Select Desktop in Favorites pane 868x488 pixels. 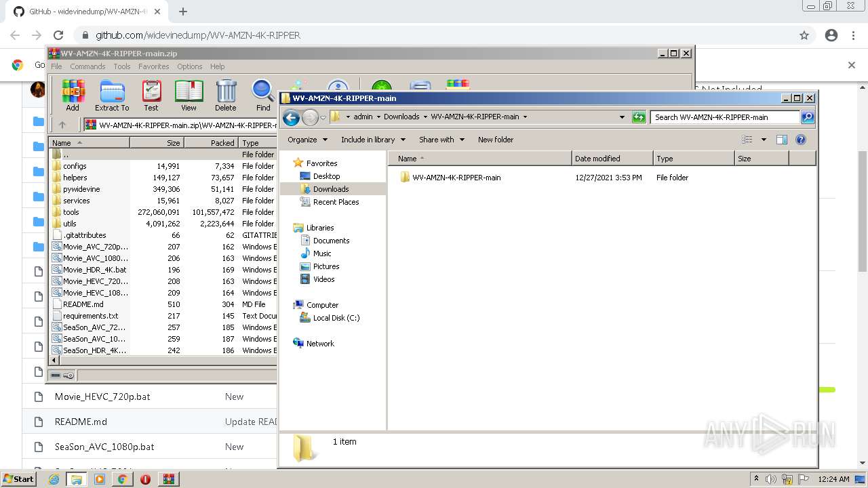(x=326, y=176)
